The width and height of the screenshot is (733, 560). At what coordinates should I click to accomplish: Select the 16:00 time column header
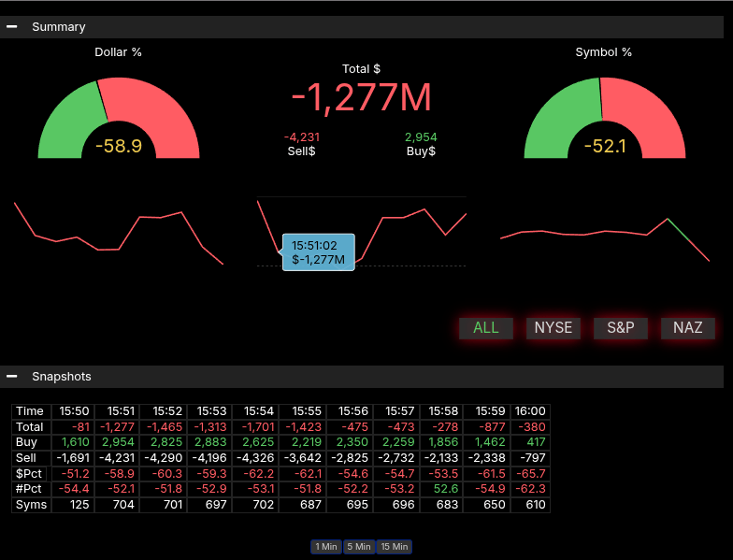coord(530,411)
